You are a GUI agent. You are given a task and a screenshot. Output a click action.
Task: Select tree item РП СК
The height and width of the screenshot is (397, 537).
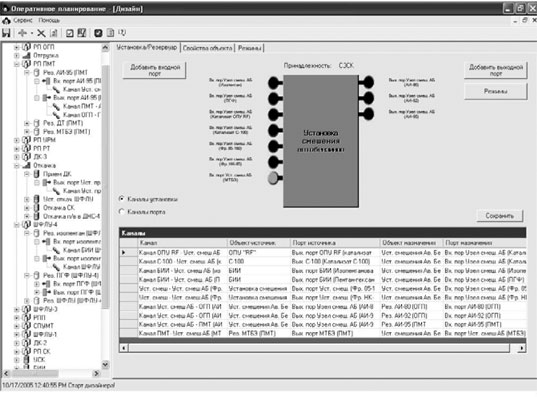point(42,351)
